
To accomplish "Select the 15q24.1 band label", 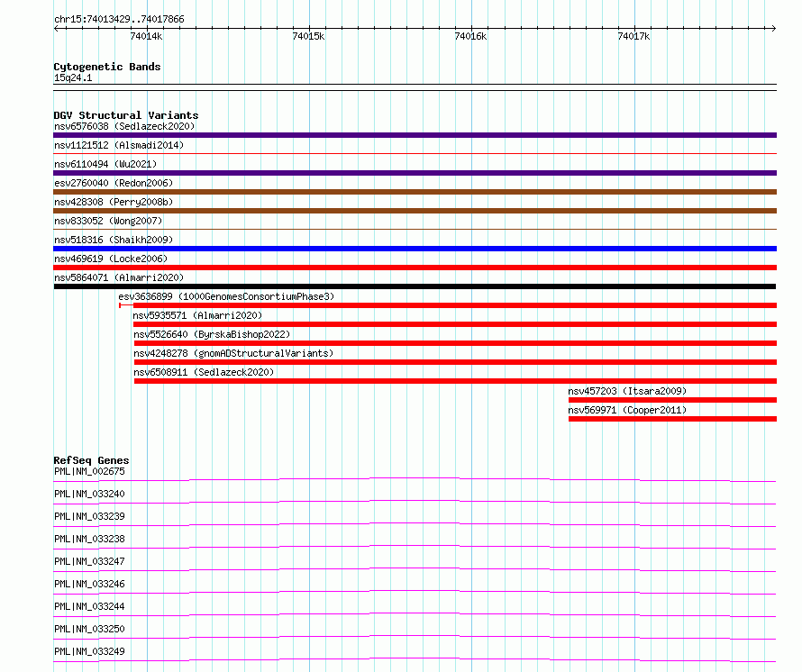I will point(73,78).
